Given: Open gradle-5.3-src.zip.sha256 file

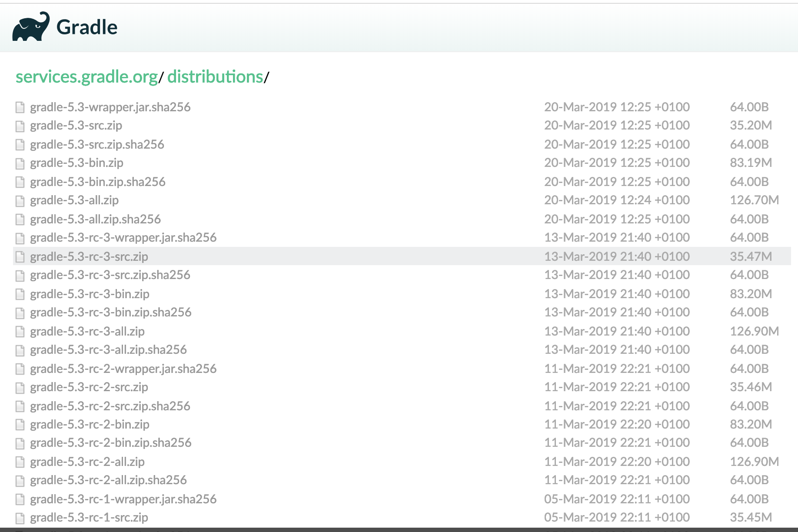Looking at the screenshot, I should [97, 144].
